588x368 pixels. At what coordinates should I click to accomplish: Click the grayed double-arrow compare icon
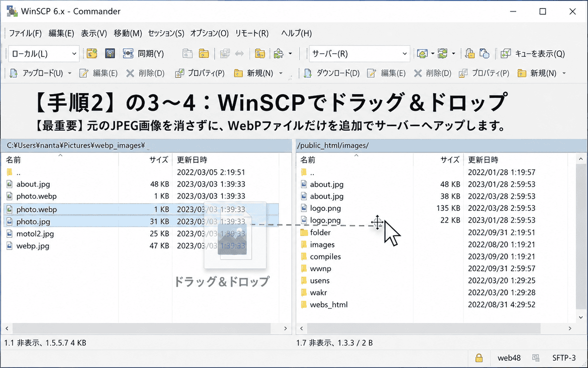pos(239,54)
